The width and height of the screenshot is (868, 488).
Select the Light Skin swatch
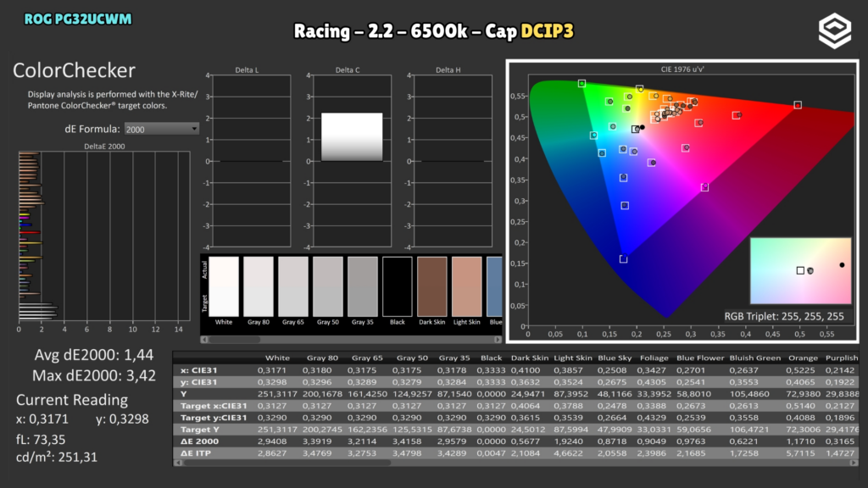(x=467, y=286)
